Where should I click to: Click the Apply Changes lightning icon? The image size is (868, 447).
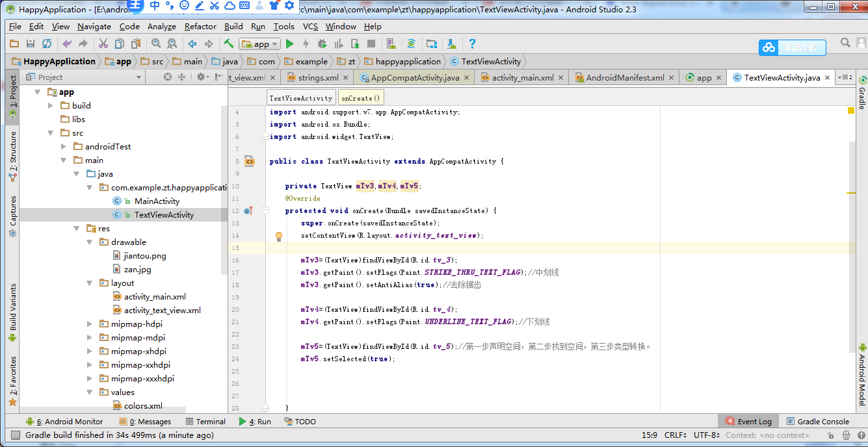point(306,44)
